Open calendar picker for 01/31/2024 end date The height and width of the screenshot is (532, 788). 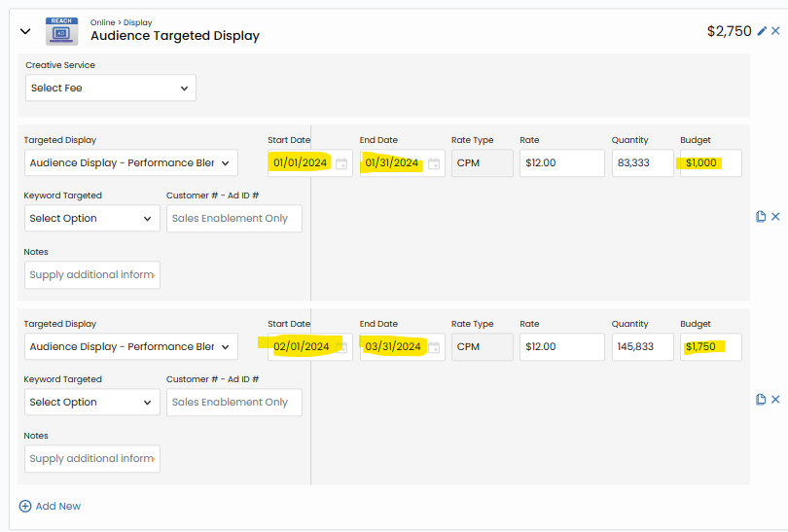(434, 163)
